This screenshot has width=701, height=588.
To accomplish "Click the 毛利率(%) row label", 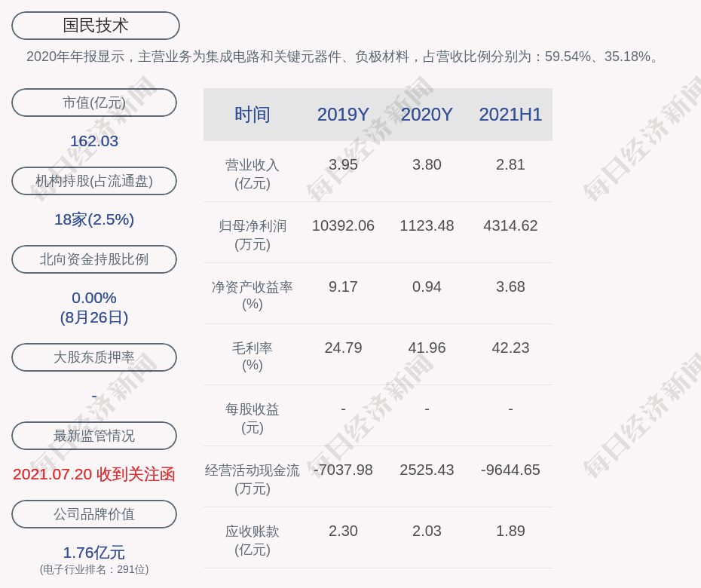I will (253, 357).
